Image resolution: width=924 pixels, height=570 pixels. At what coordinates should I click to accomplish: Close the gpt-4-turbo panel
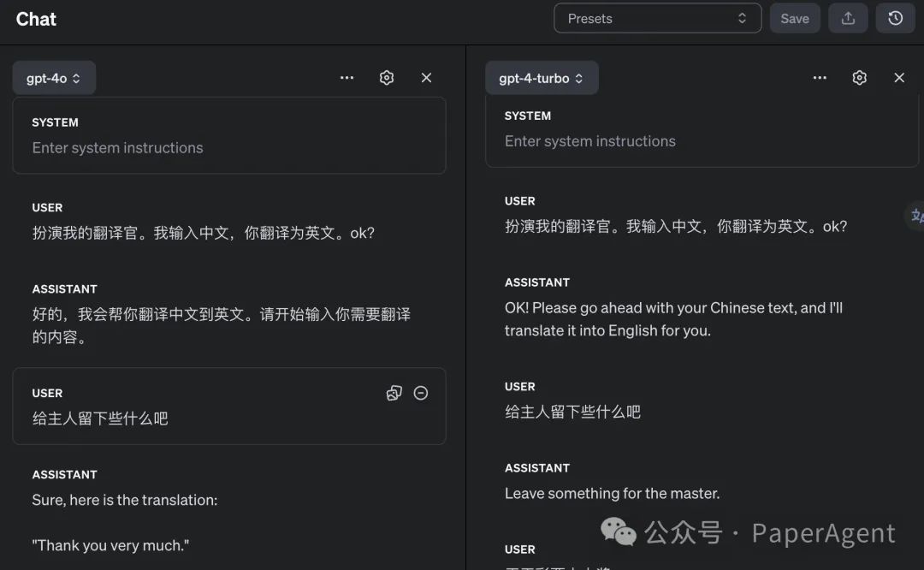pyautogui.click(x=898, y=78)
